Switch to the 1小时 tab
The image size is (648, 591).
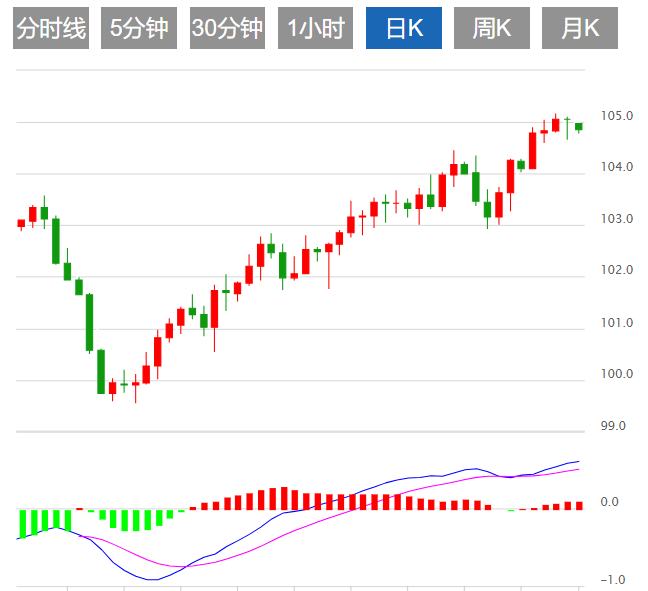(315, 29)
